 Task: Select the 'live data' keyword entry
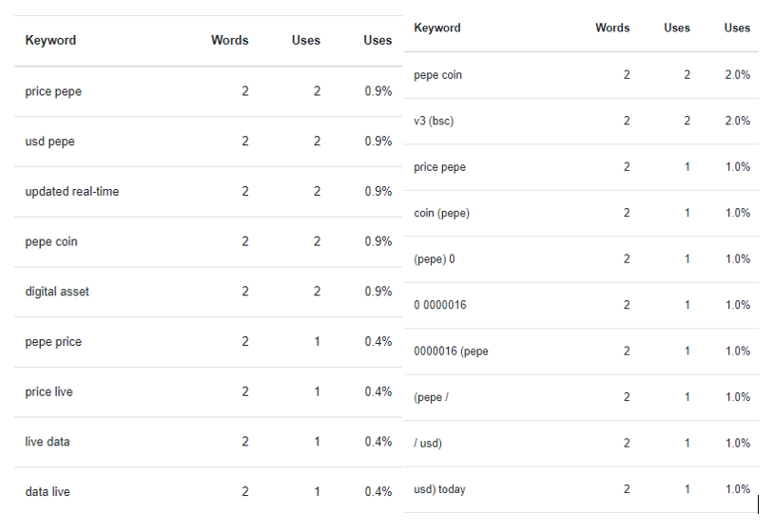tap(48, 442)
